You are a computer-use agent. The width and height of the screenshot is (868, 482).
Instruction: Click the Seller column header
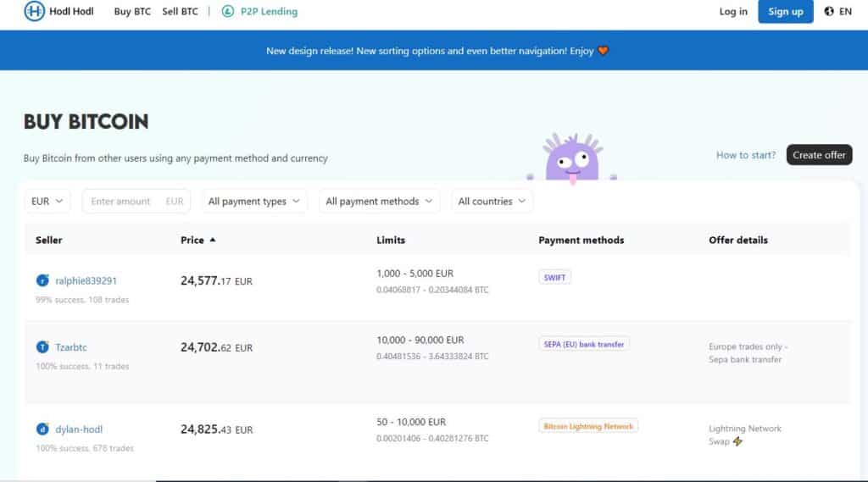click(x=48, y=240)
